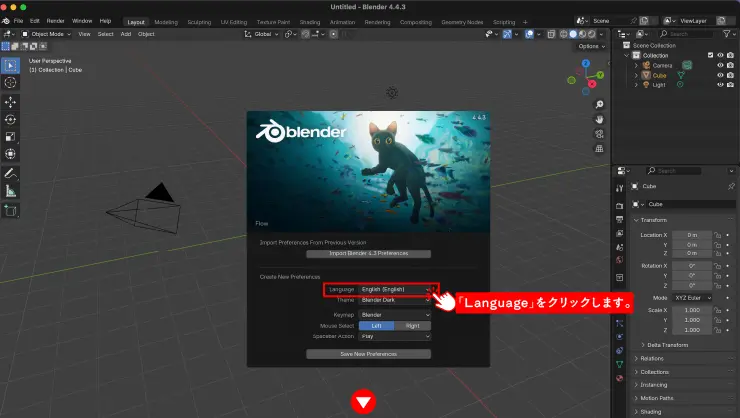Toggle render camera icon for Cube

(x=731, y=75)
